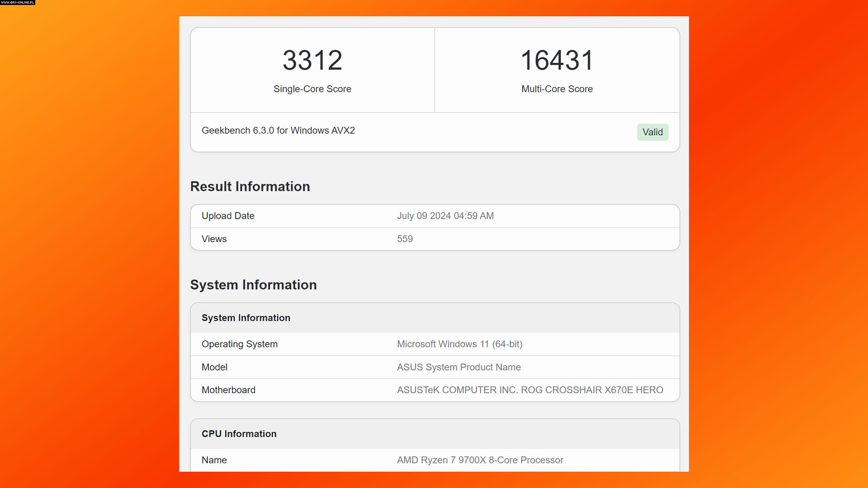The image size is (868, 488).
Task: Click Geekbench 6.3.0 for Windows AVX2 text
Action: 278,131
